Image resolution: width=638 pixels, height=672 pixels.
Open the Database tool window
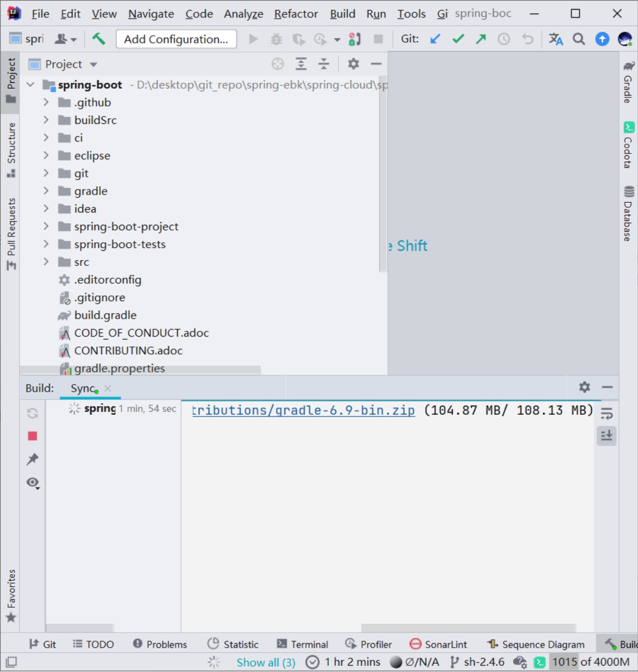point(628,213)
